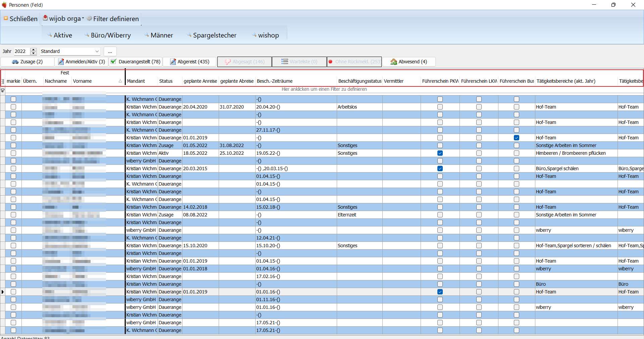Click the Schließen icon in toolbar
This screenshot has height=339, width=644.
(x=6, y=18)
